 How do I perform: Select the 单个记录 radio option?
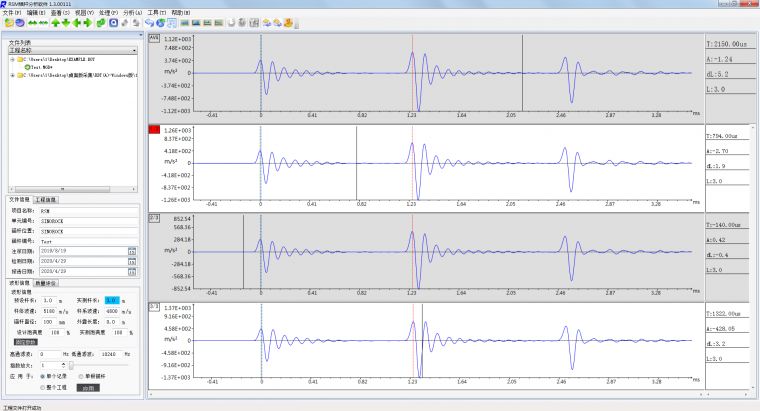(43, 376)
